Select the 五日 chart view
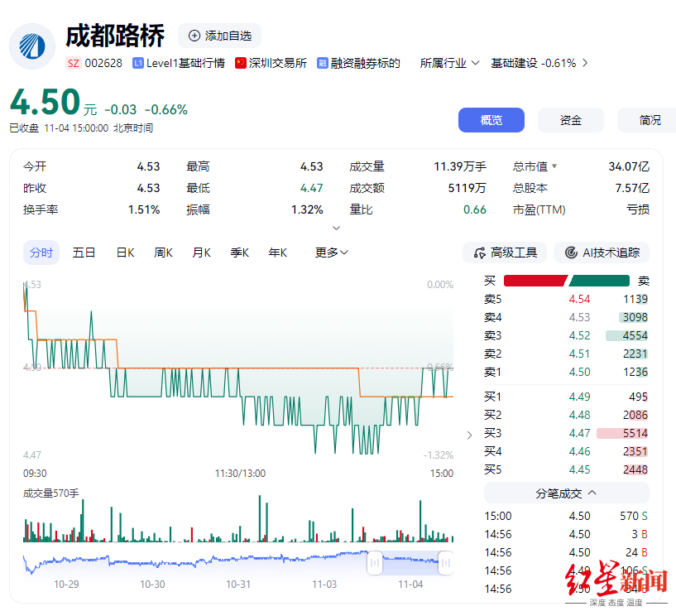 [x=84, y=253]
